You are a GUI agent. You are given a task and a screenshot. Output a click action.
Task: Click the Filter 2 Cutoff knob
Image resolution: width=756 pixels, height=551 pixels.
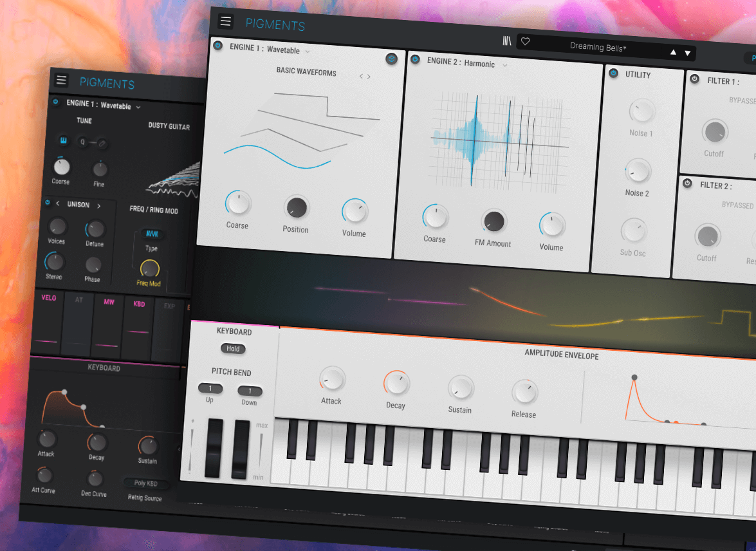708,236
